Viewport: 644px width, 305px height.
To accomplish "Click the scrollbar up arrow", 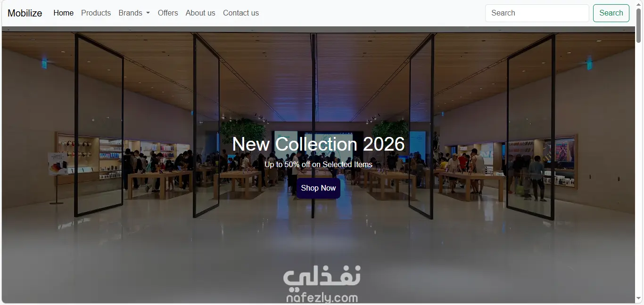I will point(639,4).
